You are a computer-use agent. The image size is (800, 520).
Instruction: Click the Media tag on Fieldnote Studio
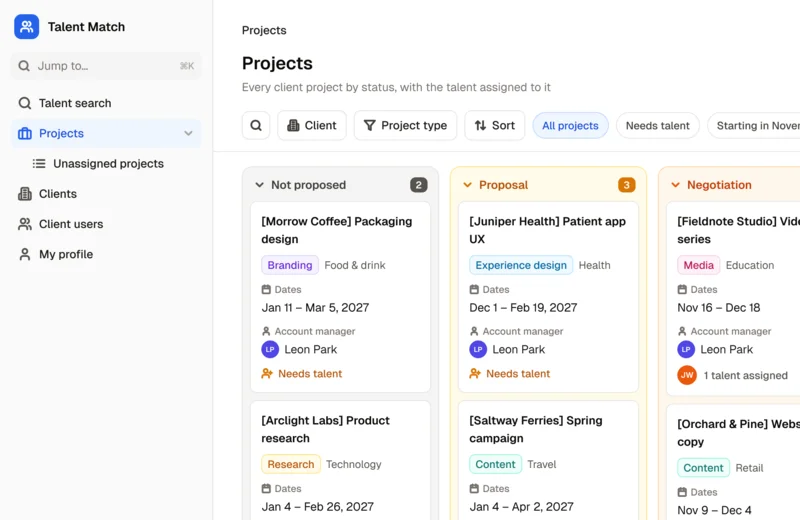coord(698,265)
